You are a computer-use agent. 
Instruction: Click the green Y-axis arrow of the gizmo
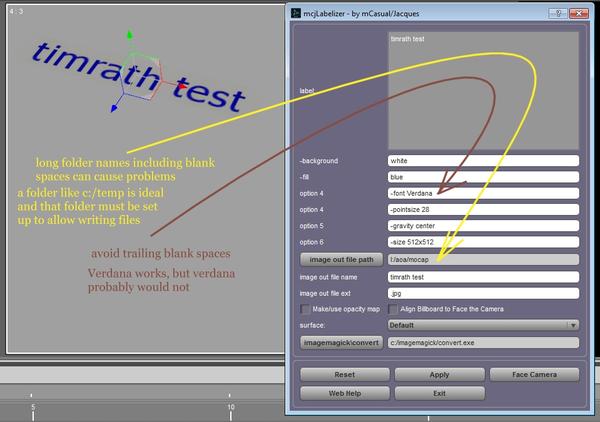(x=129, y=35)
